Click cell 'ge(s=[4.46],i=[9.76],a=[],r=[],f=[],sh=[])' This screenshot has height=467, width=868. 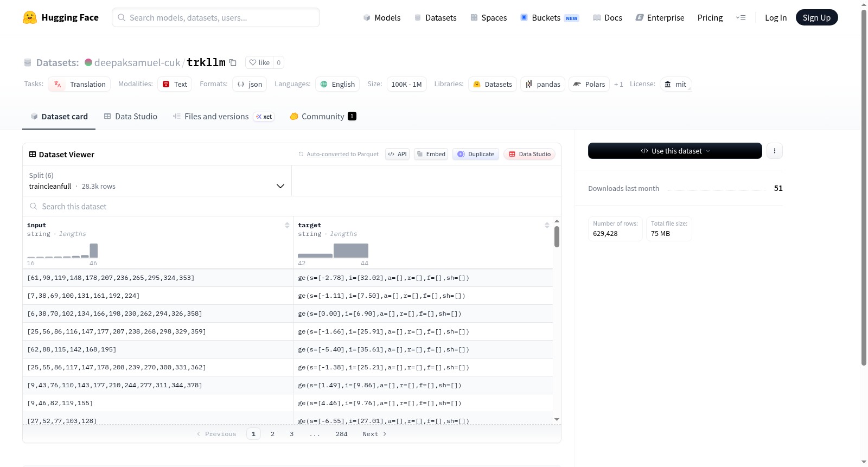click(423, 403)
